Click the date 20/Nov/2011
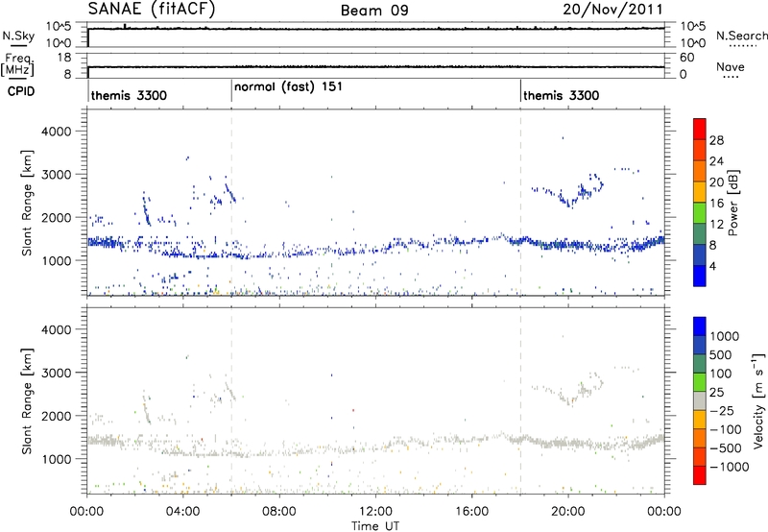Image resolution: width=768 pixels, height=532 pixels. 612,10
